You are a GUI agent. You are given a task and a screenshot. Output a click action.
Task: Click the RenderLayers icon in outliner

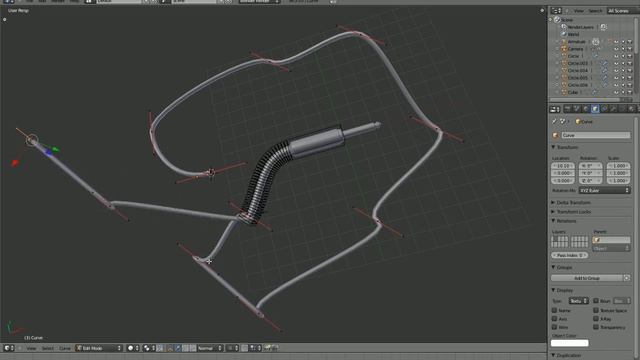(x=564, y=27)
